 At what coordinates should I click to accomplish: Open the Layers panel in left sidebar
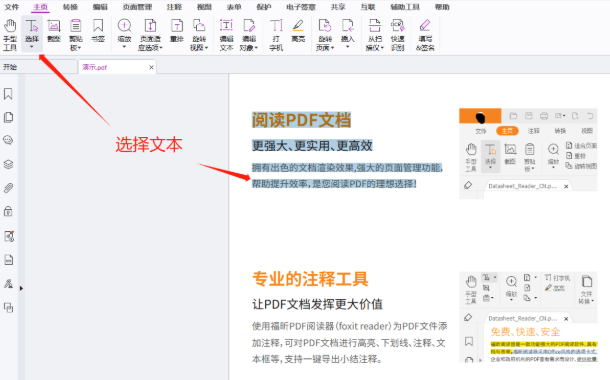(x=8, y=164)
